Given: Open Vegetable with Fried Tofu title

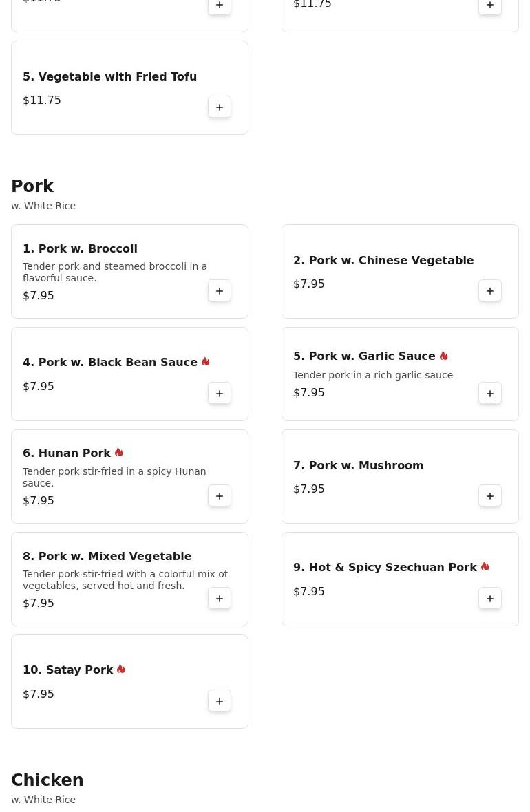Looking at the screenshot, I should tap(109, 77).
